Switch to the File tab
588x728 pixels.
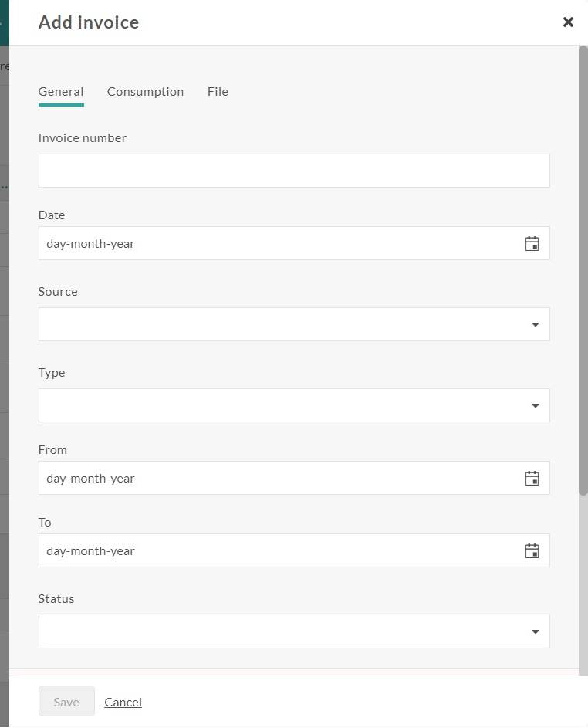tap(218, 91)
